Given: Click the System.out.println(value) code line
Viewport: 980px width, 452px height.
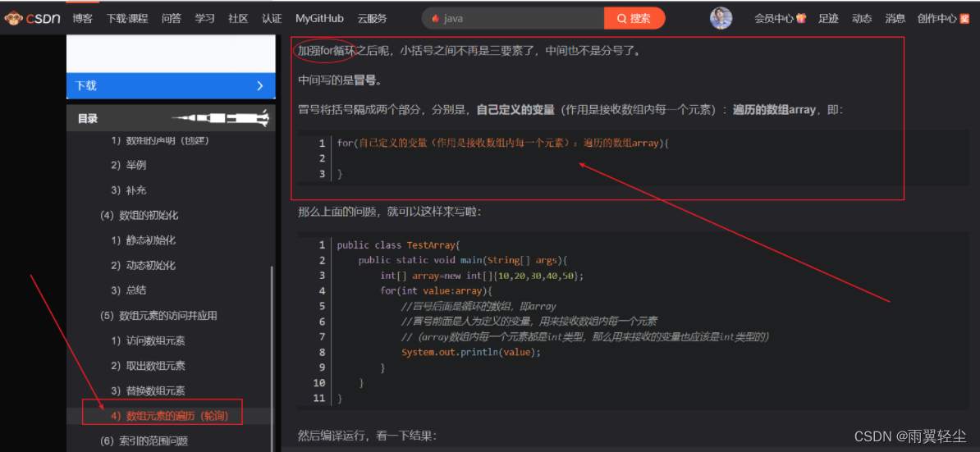Looking at the screenshot, I should pyautogui.click(x=470, y=352).
